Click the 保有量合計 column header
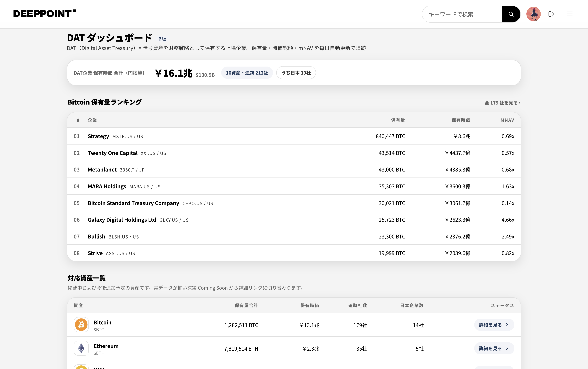Screen dimensions: 588x369 tap(246, 305)
